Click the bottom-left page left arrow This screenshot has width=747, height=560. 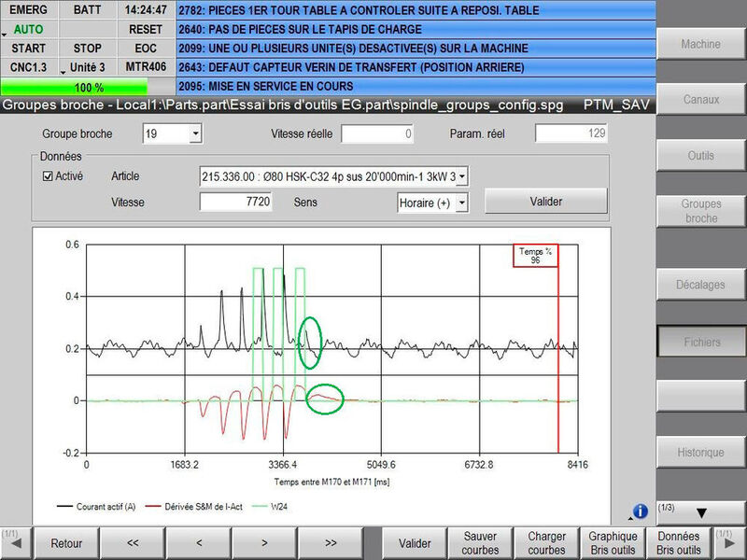click(15, 543)
